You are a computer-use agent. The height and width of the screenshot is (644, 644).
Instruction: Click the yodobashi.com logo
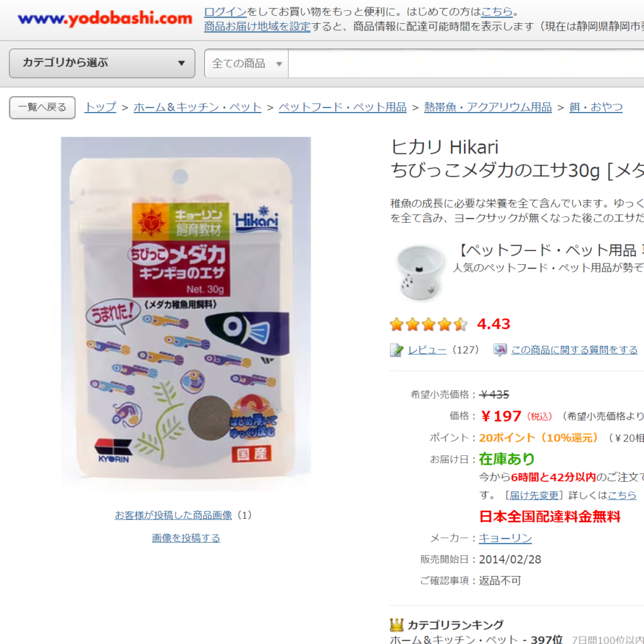click(x=105, y=18)
